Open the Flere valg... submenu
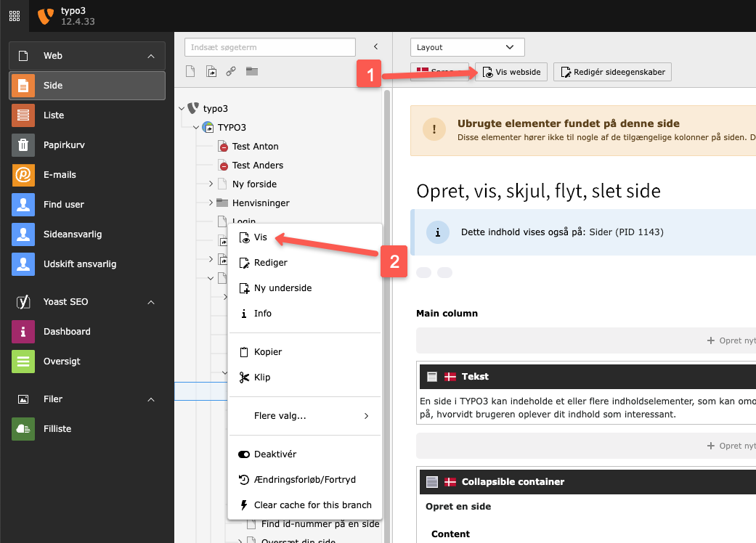Screen dimensions: 756x543 (x=305, y=416)
